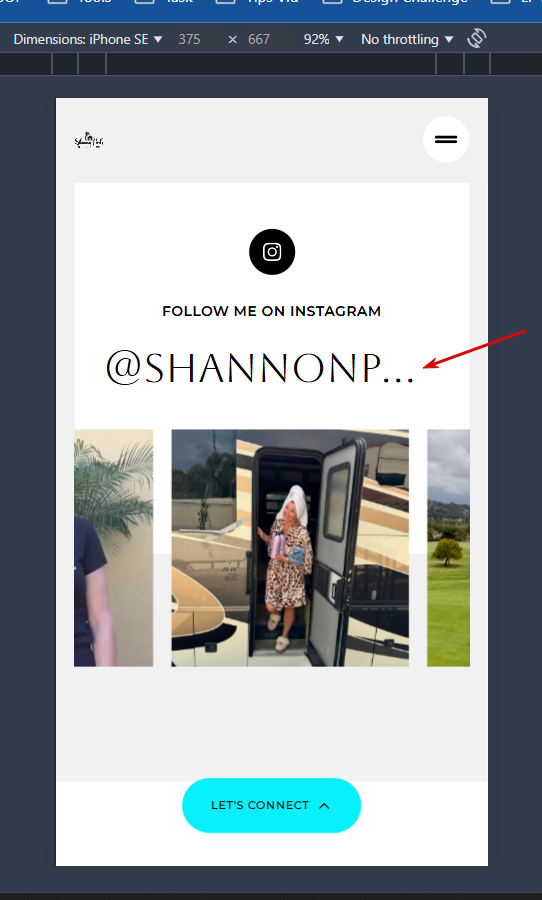Open the Tips Vid bookmark folder
Viewport: 542px width, 900px height.
(x=258, y=2)
